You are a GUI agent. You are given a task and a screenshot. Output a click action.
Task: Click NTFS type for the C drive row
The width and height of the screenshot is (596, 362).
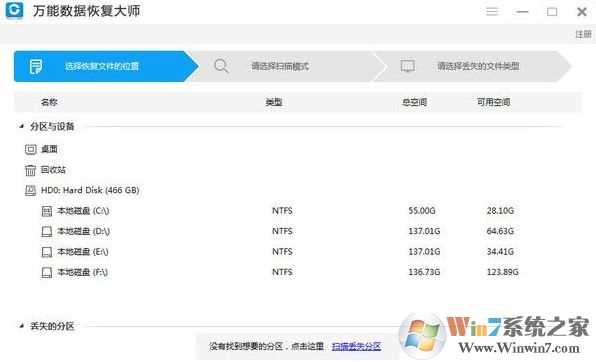(282, 211)
